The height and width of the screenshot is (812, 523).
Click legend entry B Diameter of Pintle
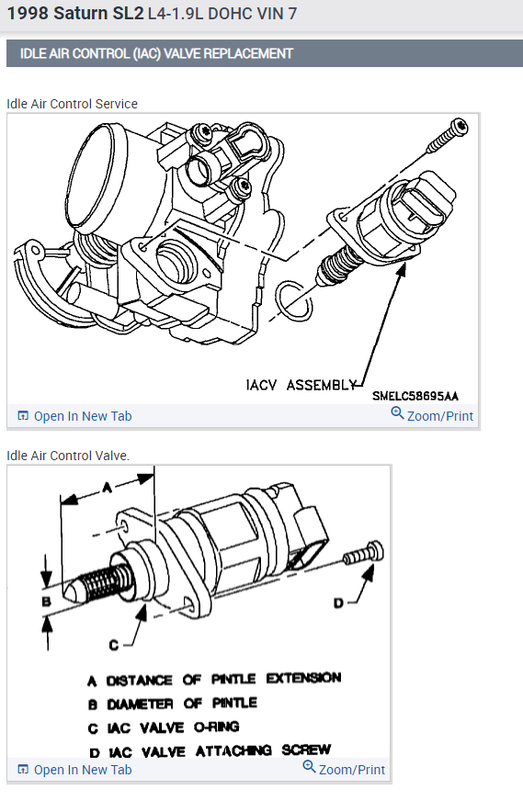(173, 704)
